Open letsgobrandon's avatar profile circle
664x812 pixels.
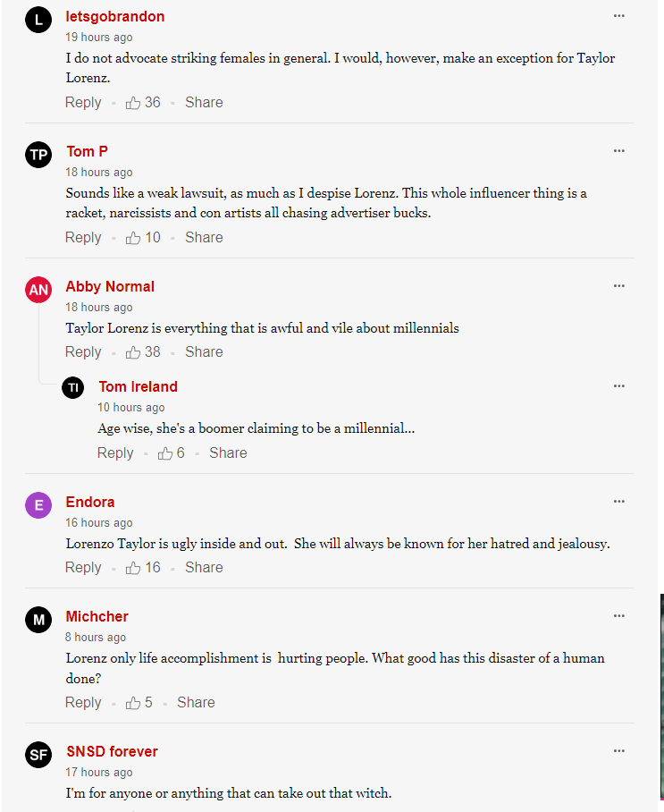click(x=38, y=20)
